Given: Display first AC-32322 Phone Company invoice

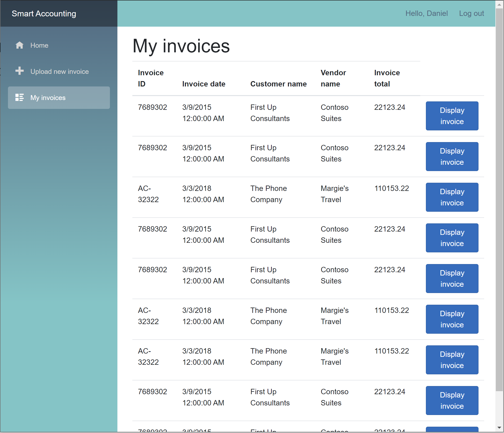Looking at the screenshot, I should coord(452,197).
